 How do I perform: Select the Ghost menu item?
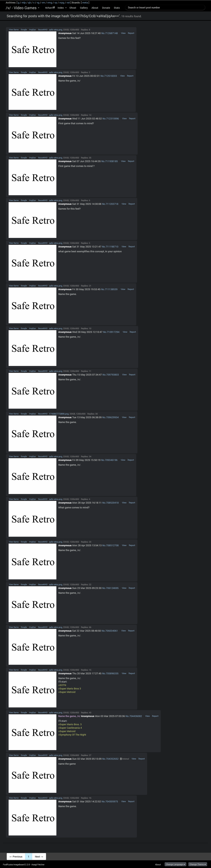73,8
